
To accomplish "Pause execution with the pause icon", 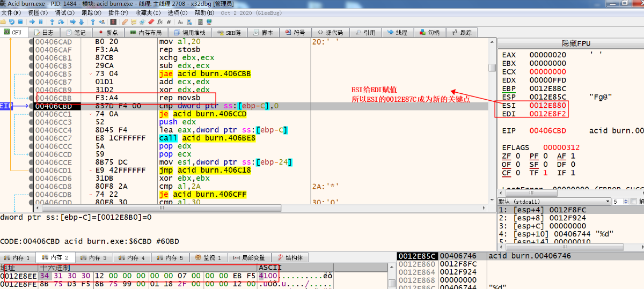I will (41, 22).
